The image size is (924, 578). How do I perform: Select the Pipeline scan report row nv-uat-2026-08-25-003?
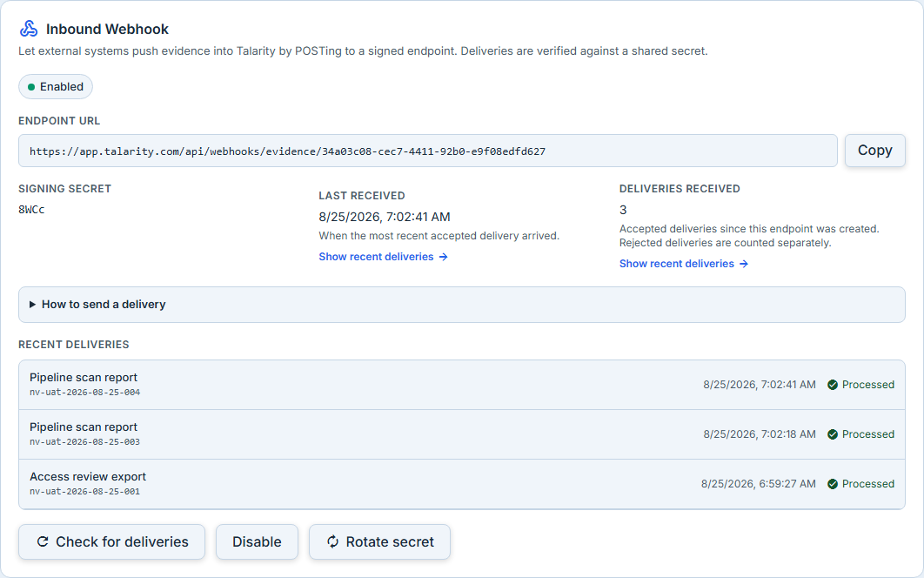pyautogui.click(x=461, y=434)
